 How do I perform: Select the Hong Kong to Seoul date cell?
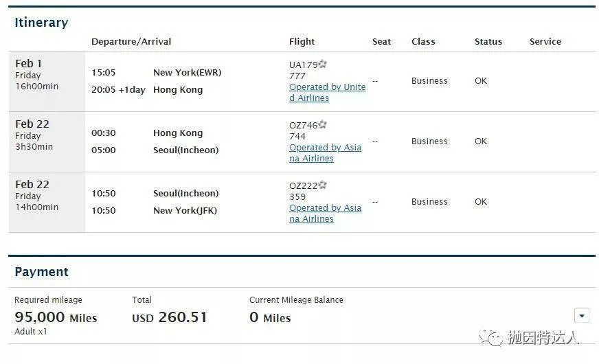pyautogui.click(x=47, y=141)
